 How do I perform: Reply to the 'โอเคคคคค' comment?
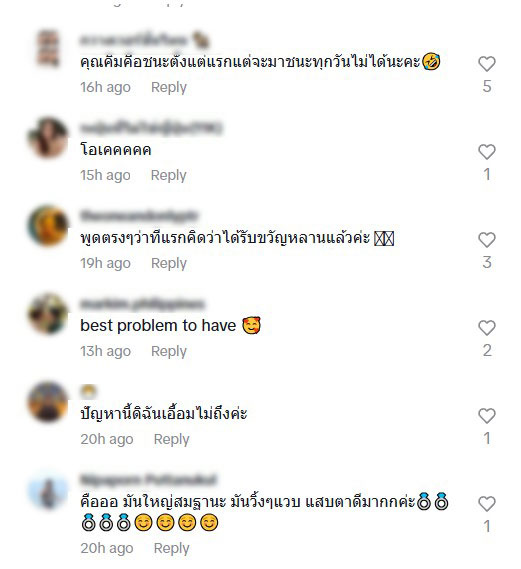(x=169, y=175)
